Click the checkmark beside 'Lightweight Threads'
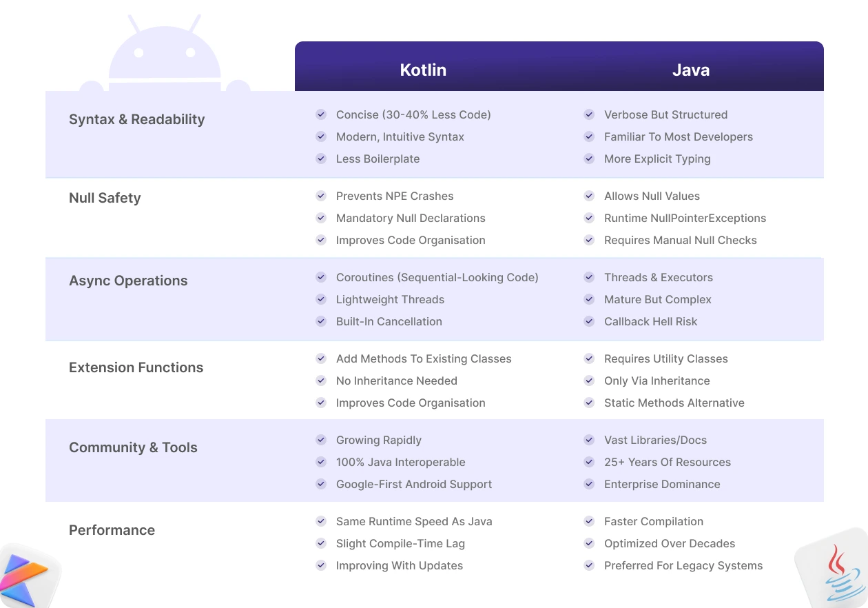 pyautogui.click(x=321, y=299)
